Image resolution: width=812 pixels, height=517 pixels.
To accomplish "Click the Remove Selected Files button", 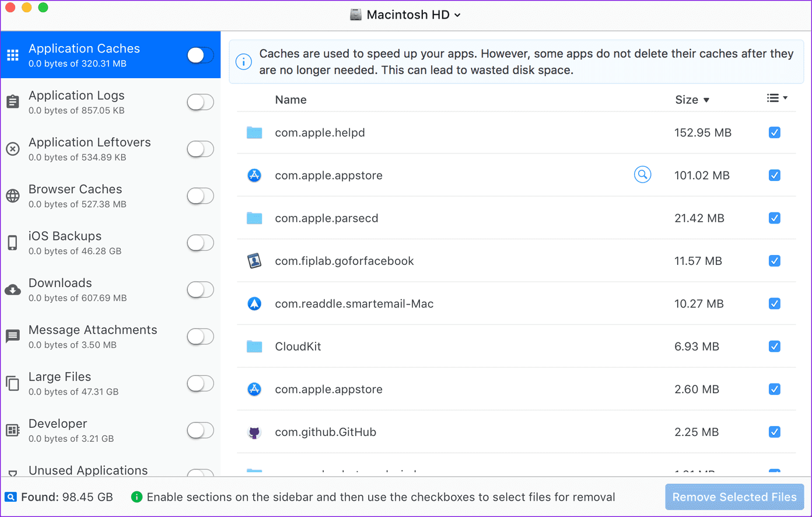I will tap(734, 497).
